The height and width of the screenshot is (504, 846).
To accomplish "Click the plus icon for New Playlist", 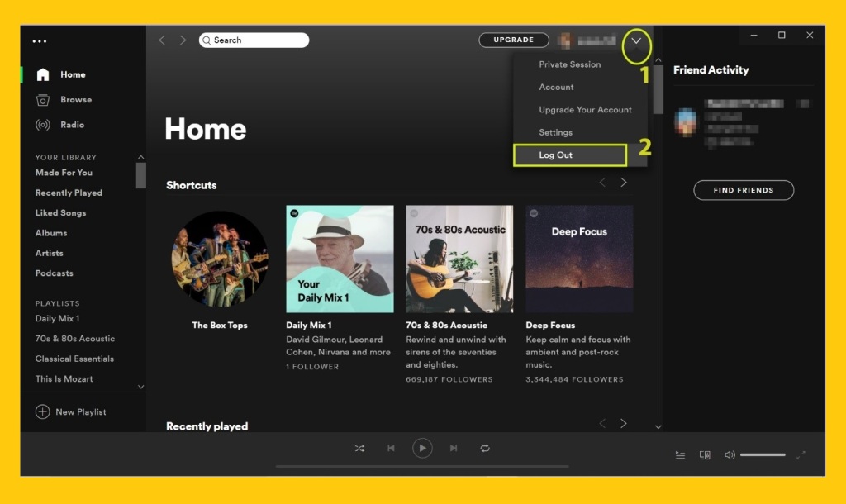I will click(43, 411).
